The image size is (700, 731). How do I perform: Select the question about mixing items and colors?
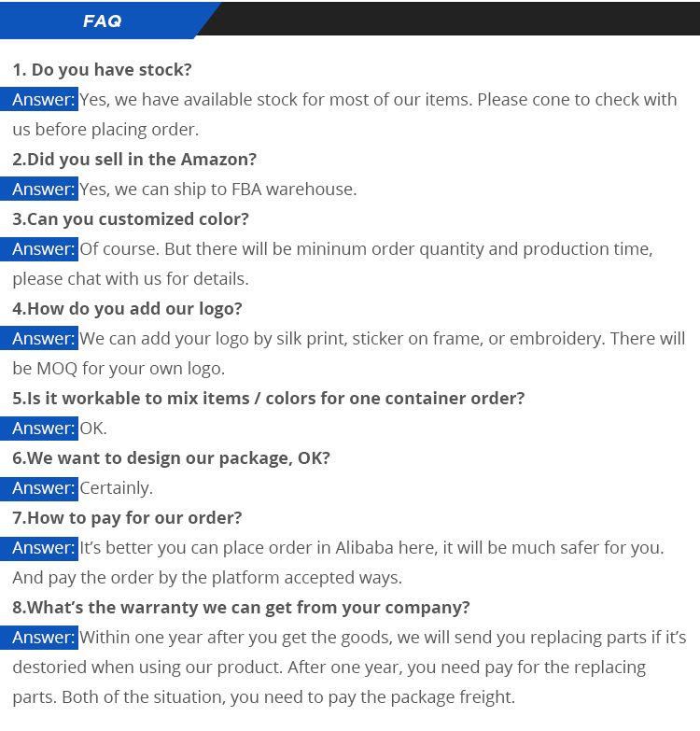pyautogui.click(x=269, y=399)
